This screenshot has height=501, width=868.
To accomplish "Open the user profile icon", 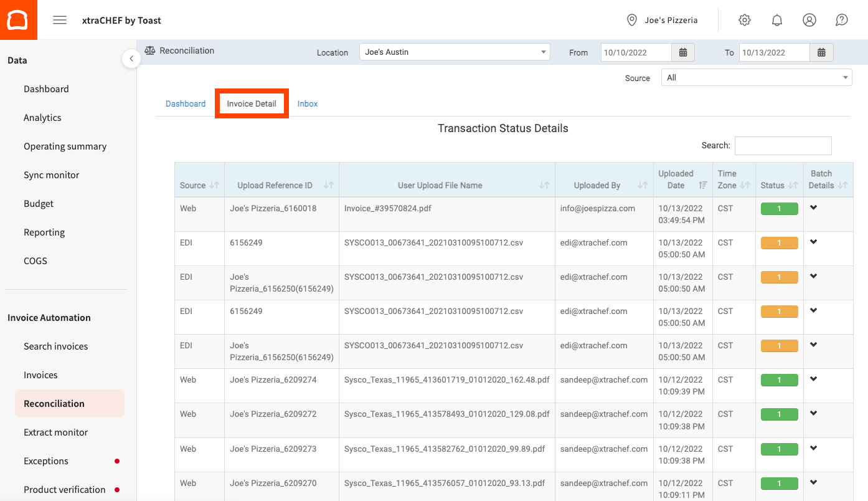I will 809,19.
